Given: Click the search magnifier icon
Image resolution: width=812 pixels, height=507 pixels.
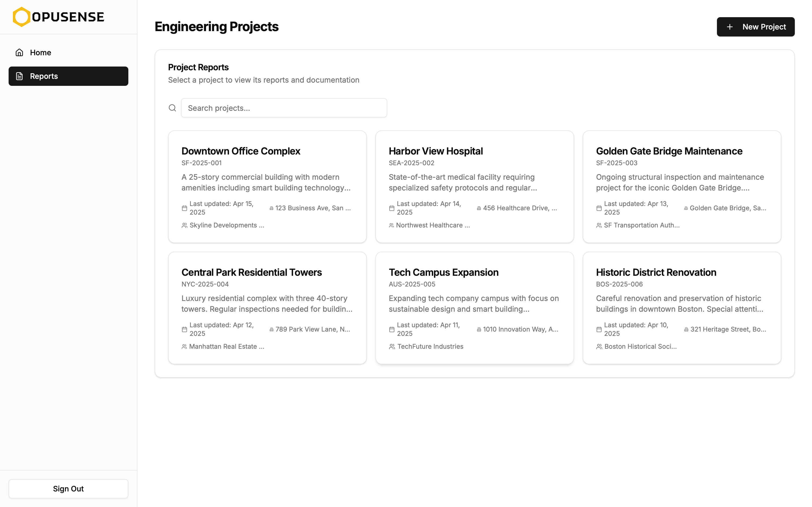Looking at the screenshot, I should tap(172, 108).
